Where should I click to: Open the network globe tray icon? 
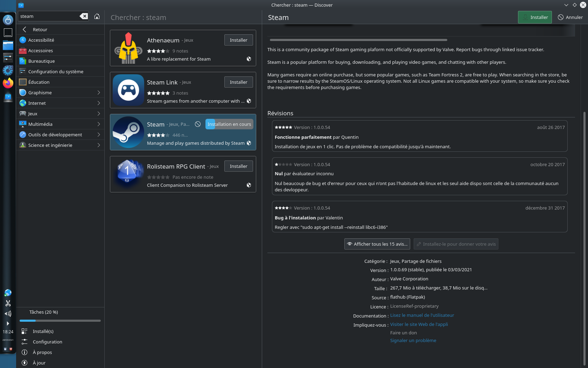pyautogui.click(x=8, y=293)
